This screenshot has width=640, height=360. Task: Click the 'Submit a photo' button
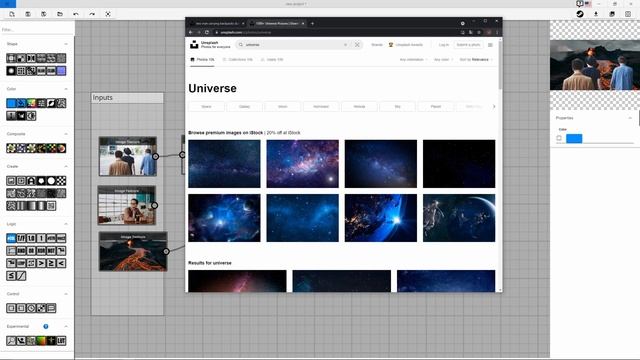(468, 45)
